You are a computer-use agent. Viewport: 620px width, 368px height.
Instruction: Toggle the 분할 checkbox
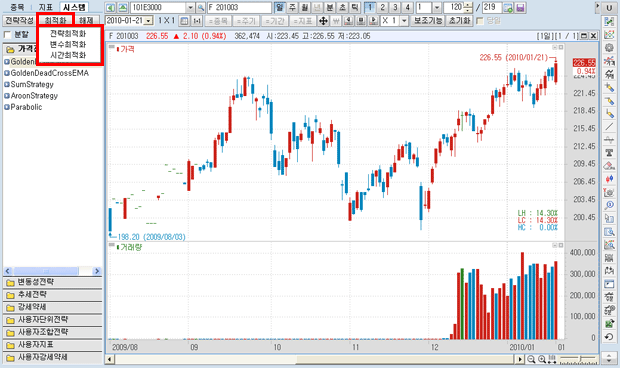pyautogui.click(x=8, y=35)
